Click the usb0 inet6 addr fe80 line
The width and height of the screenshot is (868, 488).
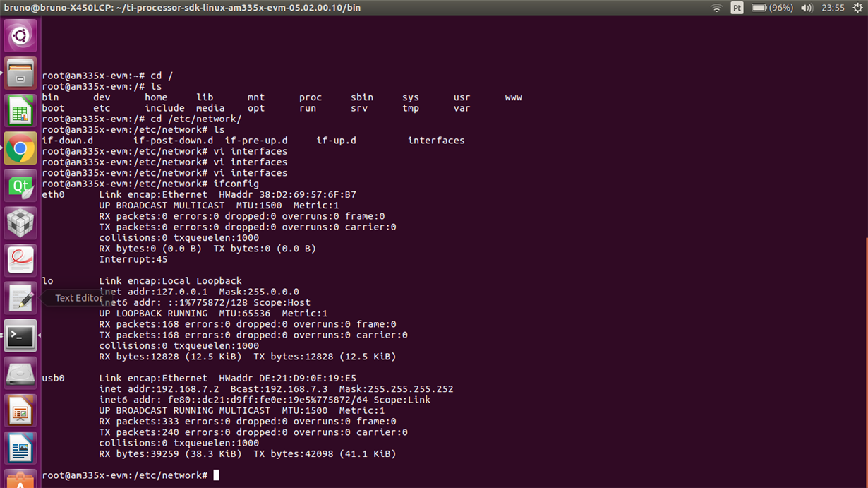coord(265,400)
